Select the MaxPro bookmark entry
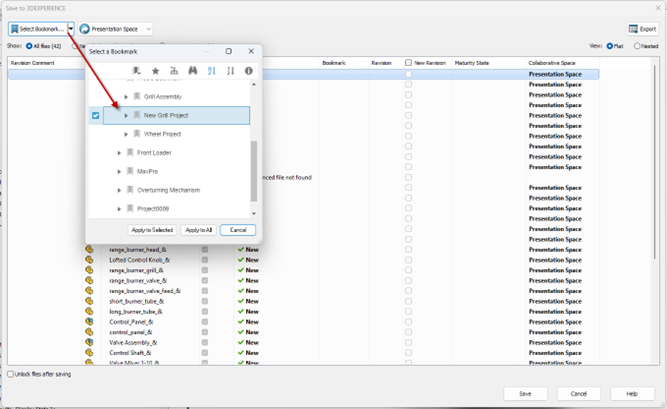 point(149,171)
